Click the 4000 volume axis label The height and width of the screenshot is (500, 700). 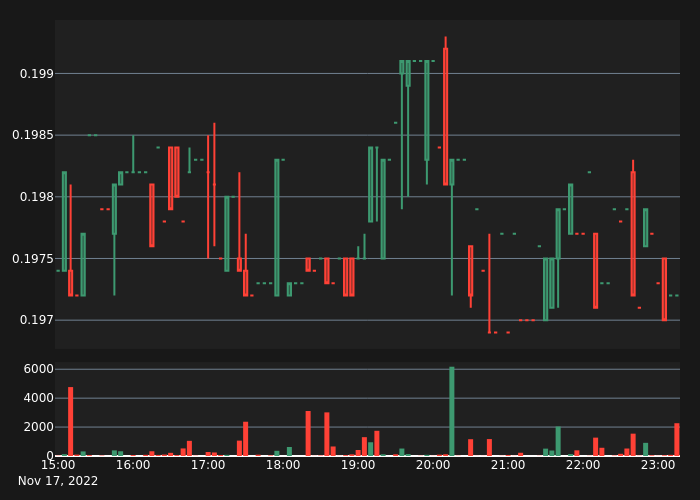[39, 398]
